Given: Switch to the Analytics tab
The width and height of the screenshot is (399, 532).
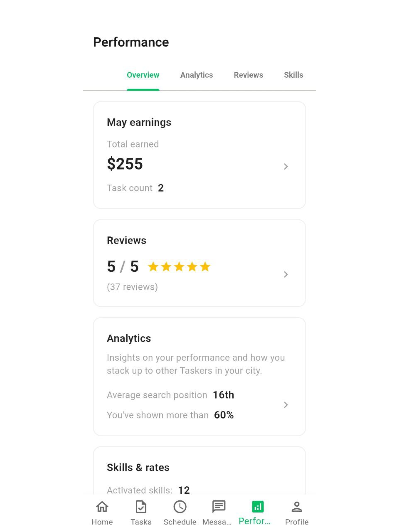Looking at the screenshot, I should (x=196, y=75).
